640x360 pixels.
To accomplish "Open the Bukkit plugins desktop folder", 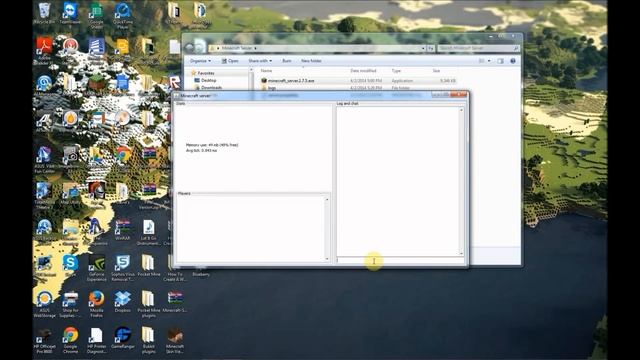I will click(149, 340).
